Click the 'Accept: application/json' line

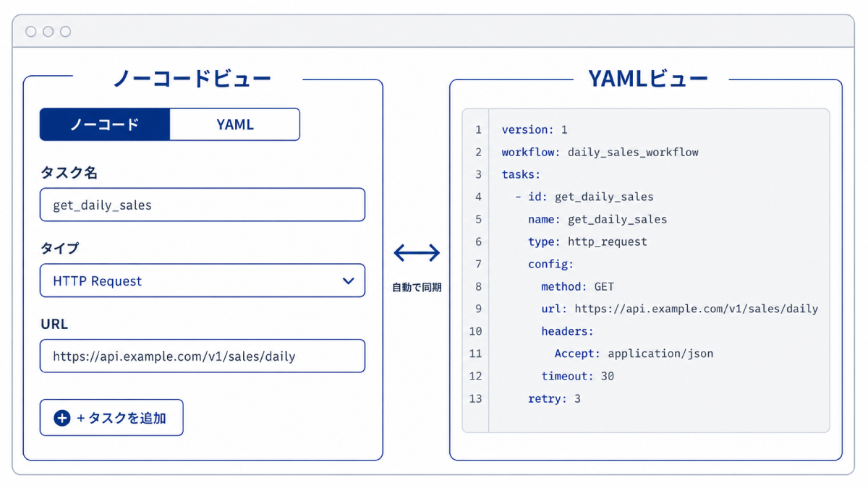[x=634, y=354]
